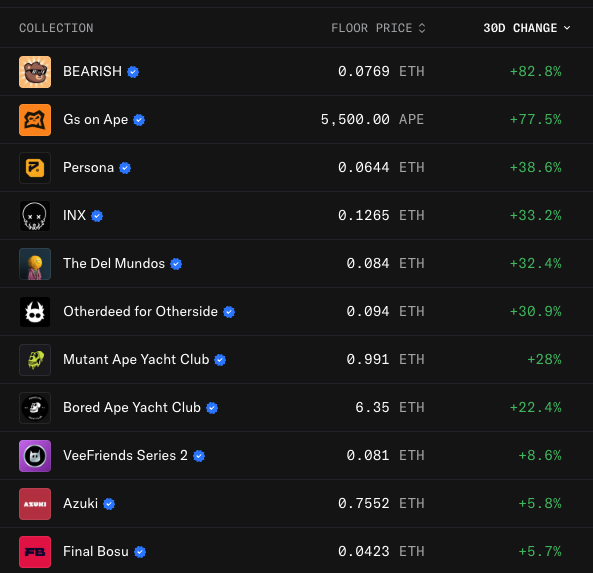Open the BEARISH collection thumbnail
Viewport: 593px width, 573px height.
tap(35, 72)
